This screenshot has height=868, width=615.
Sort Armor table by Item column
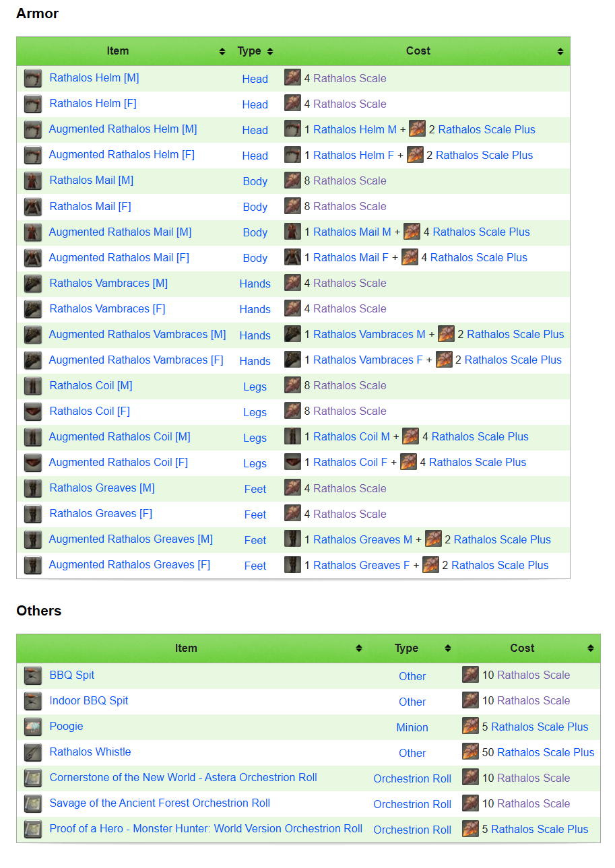point(222,51)
